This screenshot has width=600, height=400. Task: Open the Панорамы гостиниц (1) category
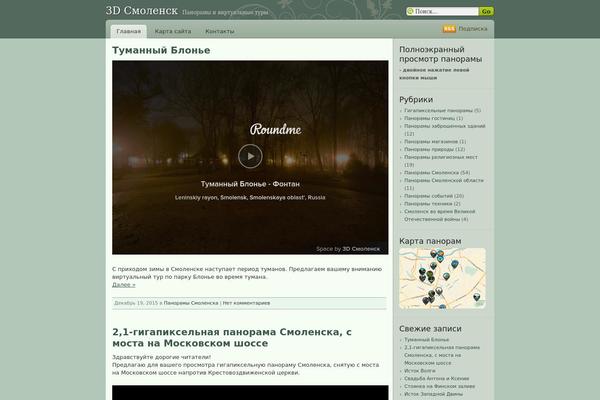[x=430, y=118]
